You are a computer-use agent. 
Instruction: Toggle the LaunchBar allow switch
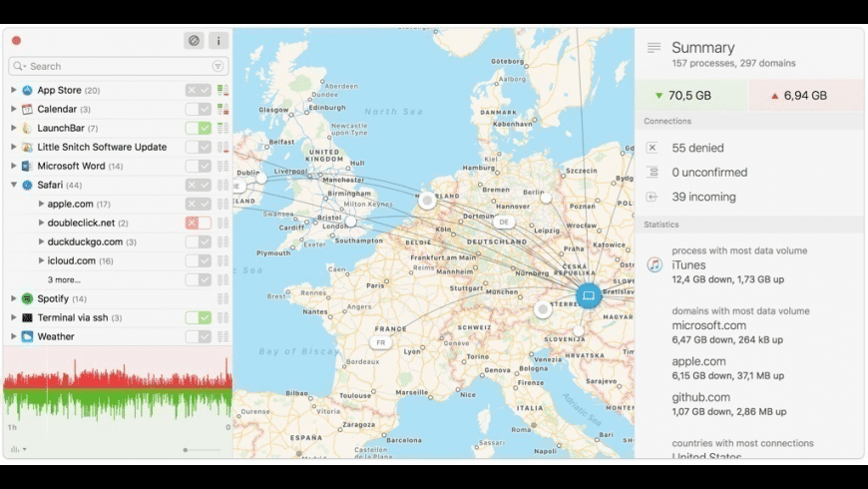point(199,128)
